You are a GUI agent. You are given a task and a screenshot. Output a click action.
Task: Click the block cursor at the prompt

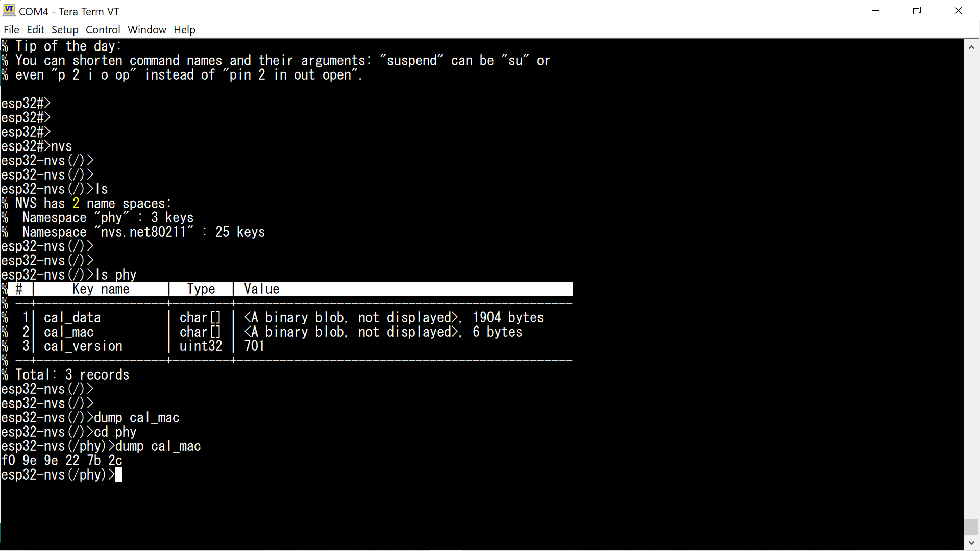pos(119,475)
